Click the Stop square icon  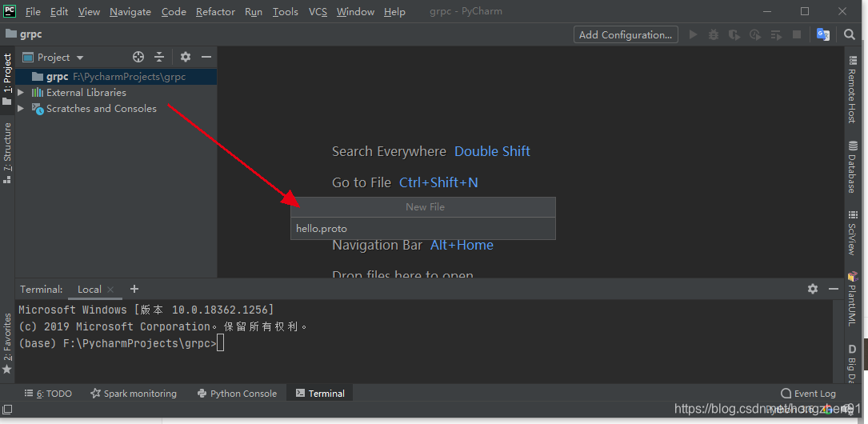point(797,34)
